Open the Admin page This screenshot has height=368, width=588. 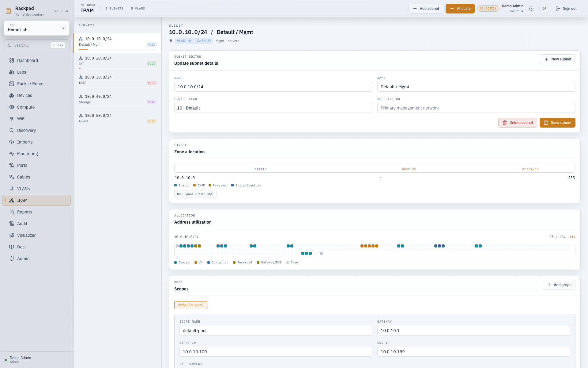[36, 259]
